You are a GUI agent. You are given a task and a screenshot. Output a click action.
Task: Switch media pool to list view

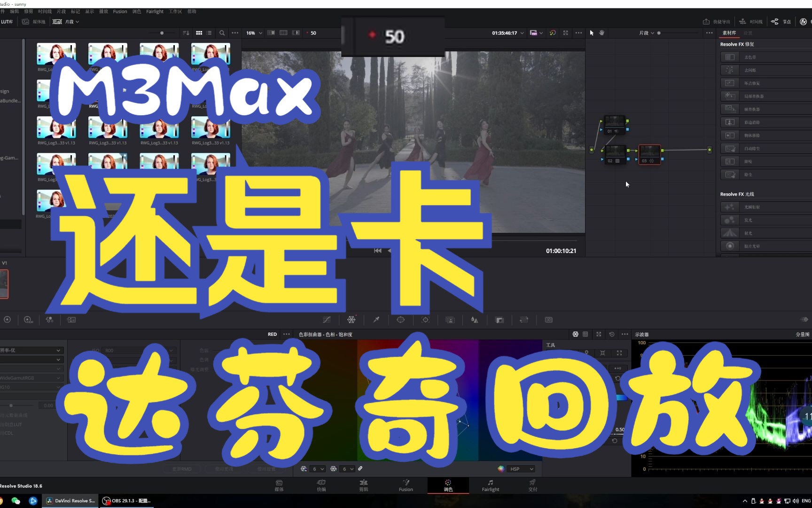(x=209, y=33)
